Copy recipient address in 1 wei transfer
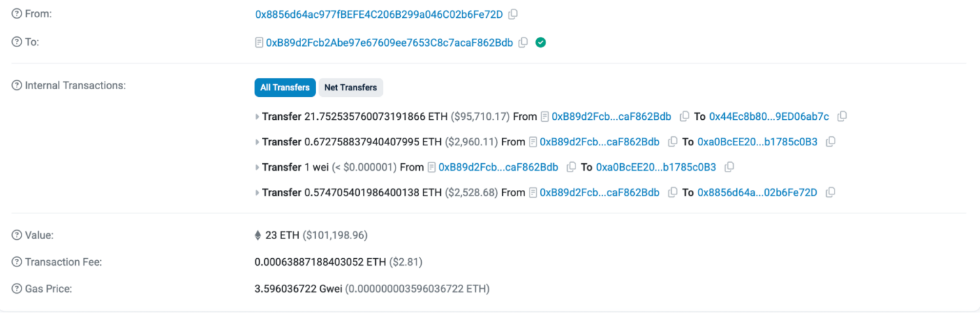980x313 pixels. click(x=729, y=167)
